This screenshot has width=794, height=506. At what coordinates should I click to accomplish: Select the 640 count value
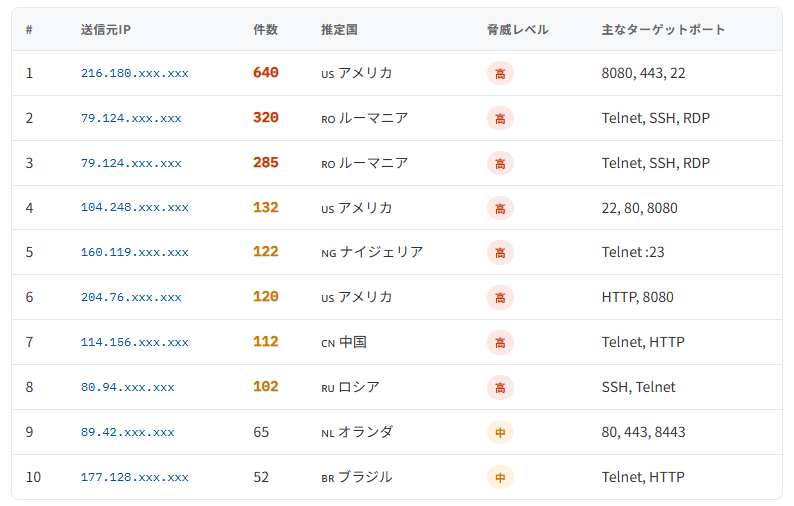(266, 73)
